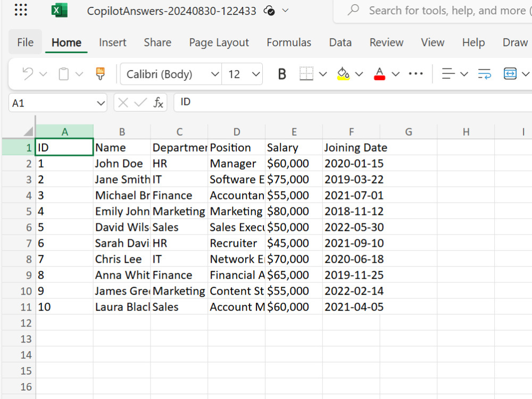Expand font color options dropdown
Screen dimensions: 532x399
click(396, 74)
